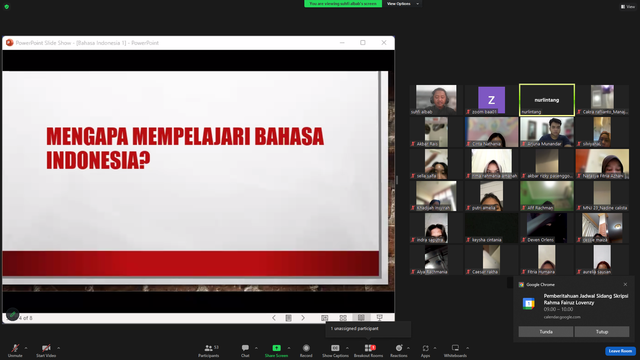Viewport: 640px width, 360px height.
Task: Click the Tutup button in Chrome notification
Action: [x=602, y=332]
